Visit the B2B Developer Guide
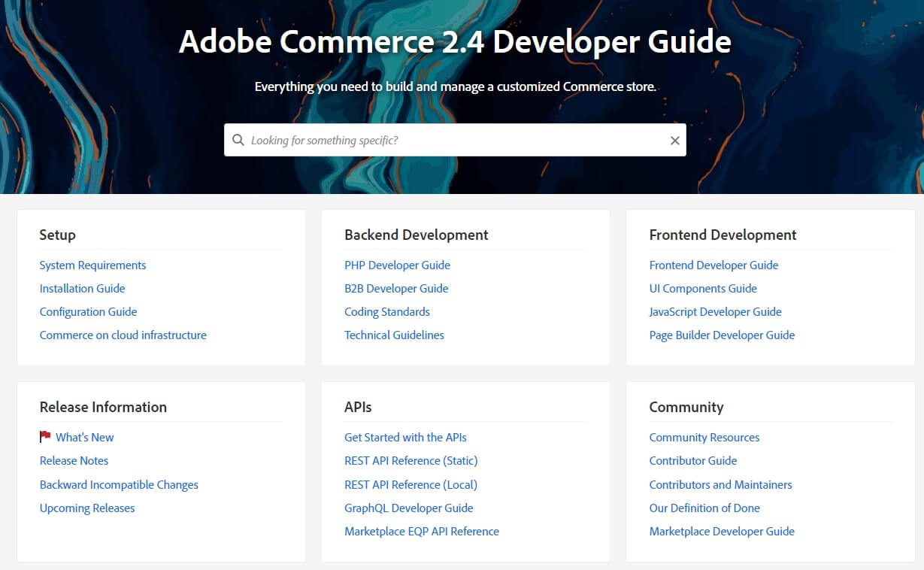This screenshot has width=924, height=570. (x=396, y=288)
